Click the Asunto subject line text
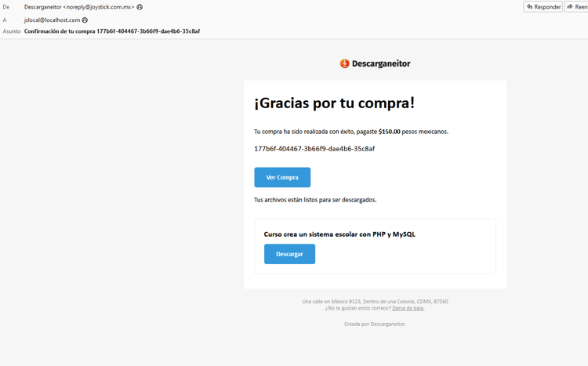Image resolution: width=588 pixels, height=366 pixels. [112, 31]
